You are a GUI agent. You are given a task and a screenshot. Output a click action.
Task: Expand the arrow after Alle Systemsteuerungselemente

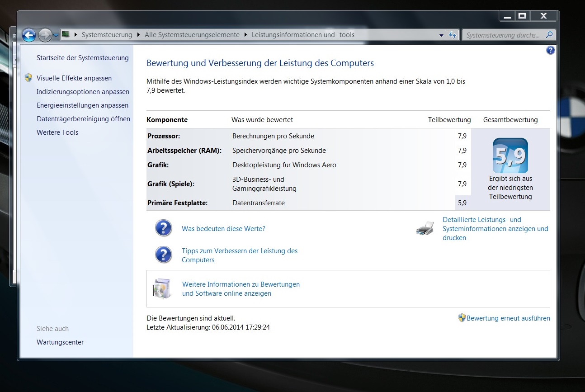click(x=246, y=35)
